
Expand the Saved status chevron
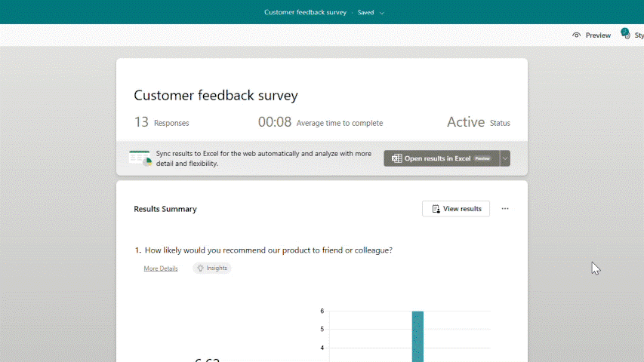(x=382, y=13)
